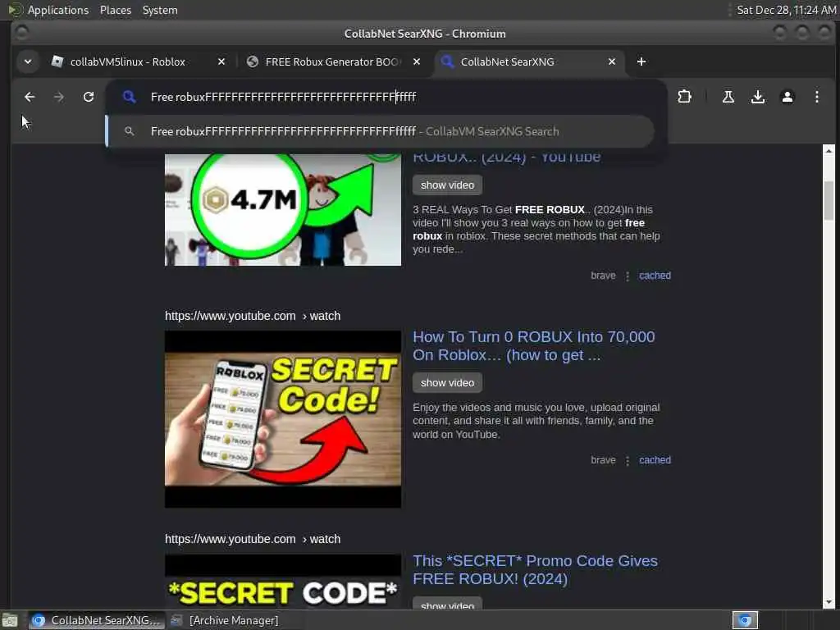Open '3 REAL Ways' YouTube result title

(506, 157)
